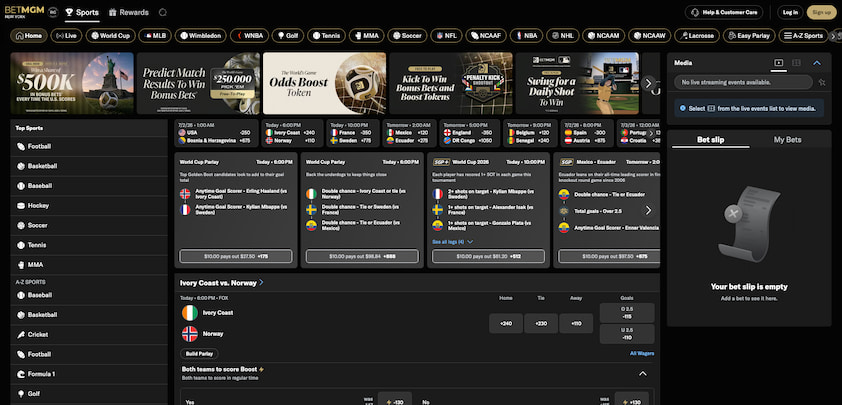This screenshot has height=405, width=842.
Task: Go to Home pill in sports nav
Action: (x=28, y=36)
